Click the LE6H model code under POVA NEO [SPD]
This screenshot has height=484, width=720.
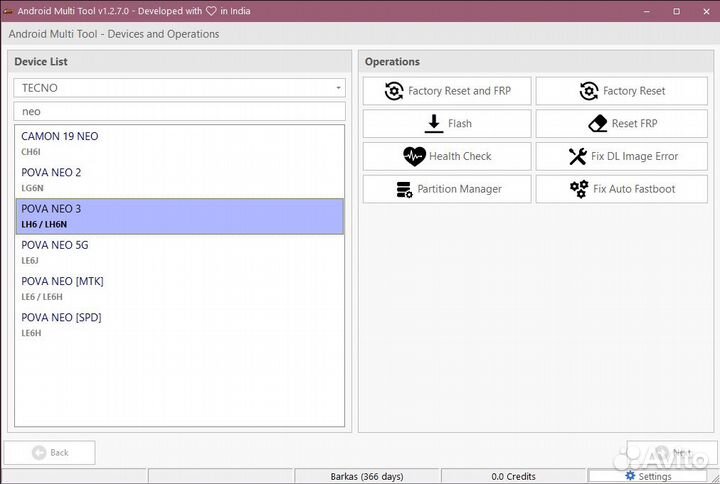click(31, 333)
